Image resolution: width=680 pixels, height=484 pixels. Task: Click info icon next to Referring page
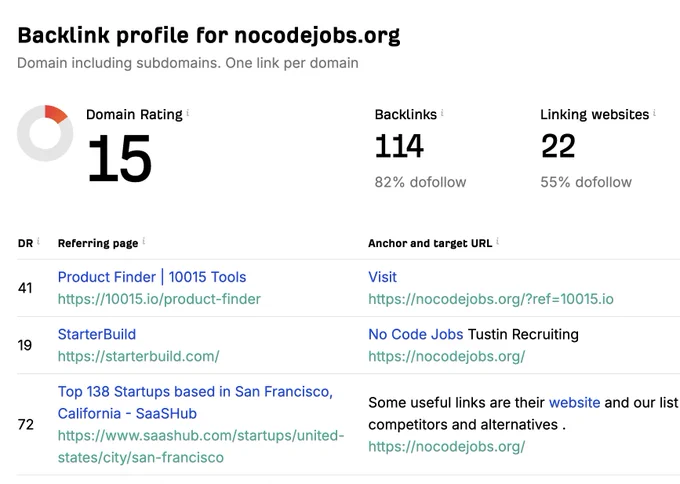(x=144, y=241)
